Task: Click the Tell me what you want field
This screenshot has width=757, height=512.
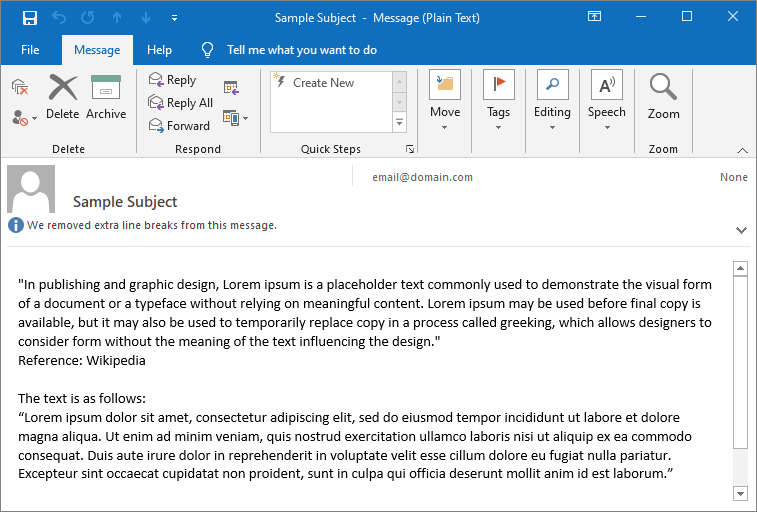Action: click(301, 50)
